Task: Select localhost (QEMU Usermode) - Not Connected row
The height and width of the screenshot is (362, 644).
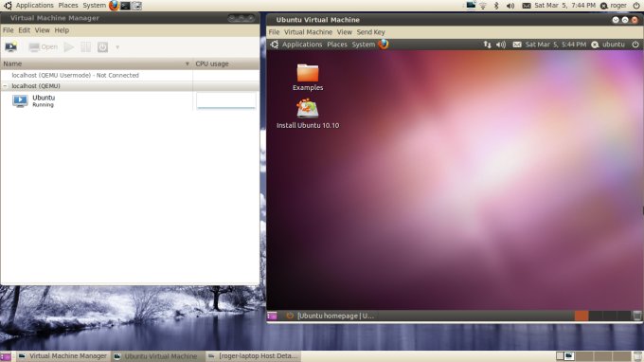Action: click(130, 75)
